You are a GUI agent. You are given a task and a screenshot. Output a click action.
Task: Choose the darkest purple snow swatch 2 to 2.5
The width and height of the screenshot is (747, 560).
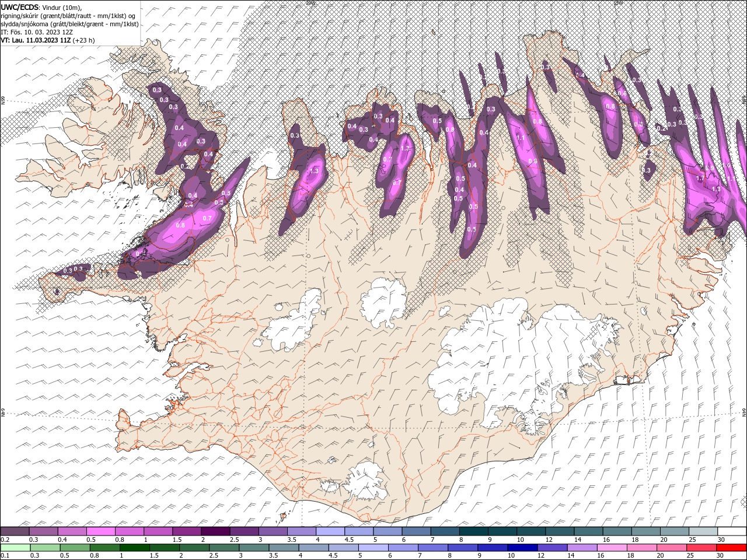[x=215, y=531]
